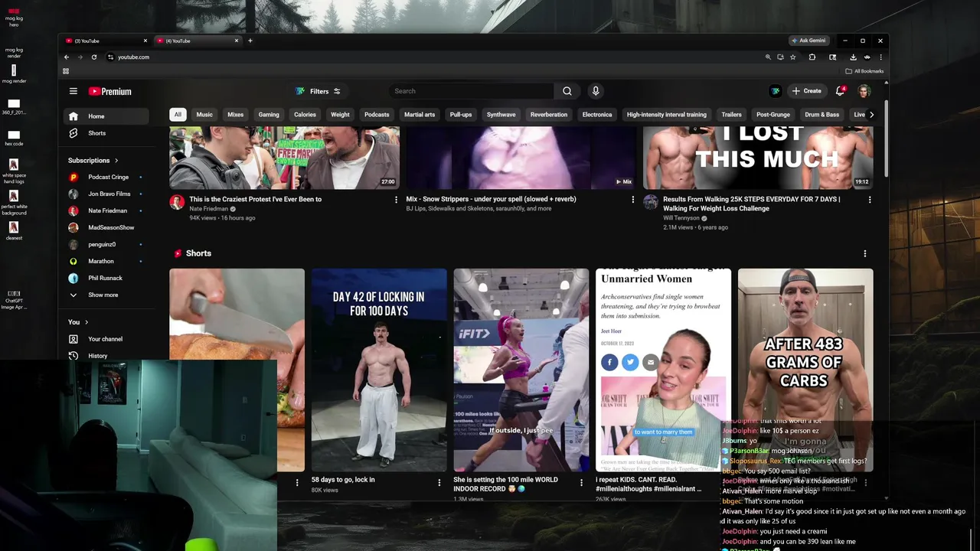
Task: Click the colorful extension icon beside Create
Action: tap(776, 91)
